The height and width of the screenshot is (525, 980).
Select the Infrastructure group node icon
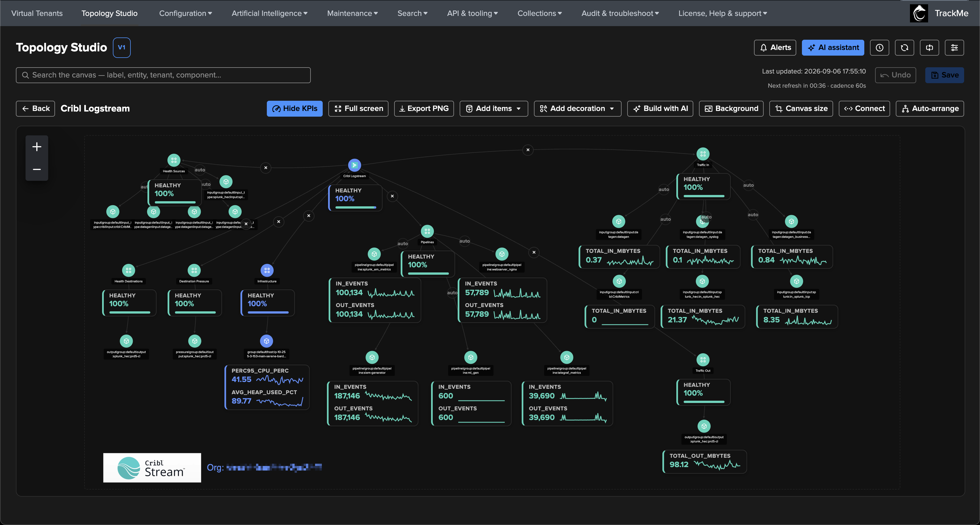[x=267, y=270]
